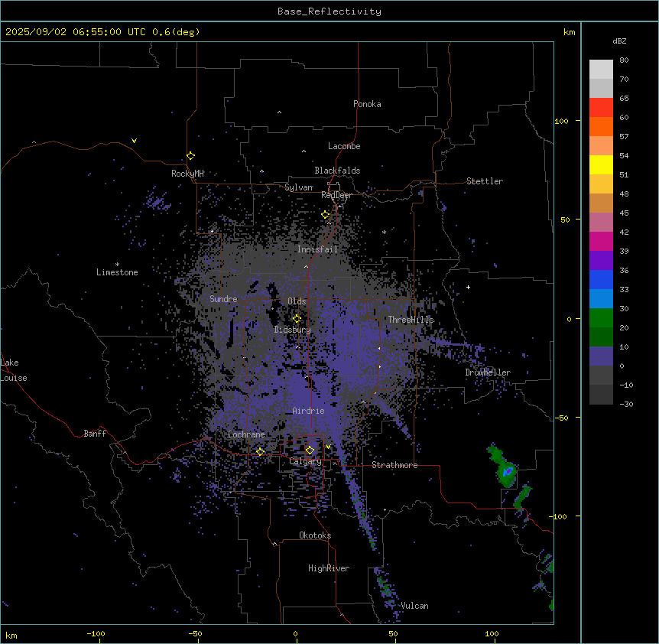Click the Ponoka label
The height and width of the screenshot is (644, 659).
coord(367,104)
